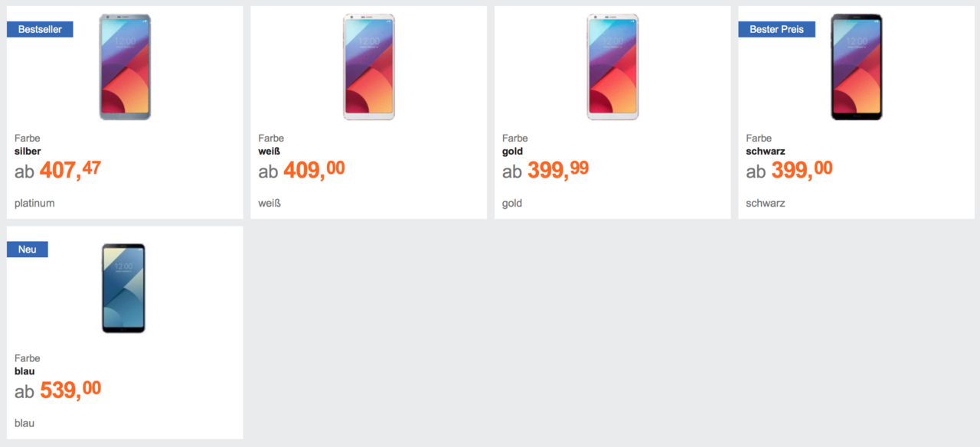Select the bold weiß color label

point(269,152)
